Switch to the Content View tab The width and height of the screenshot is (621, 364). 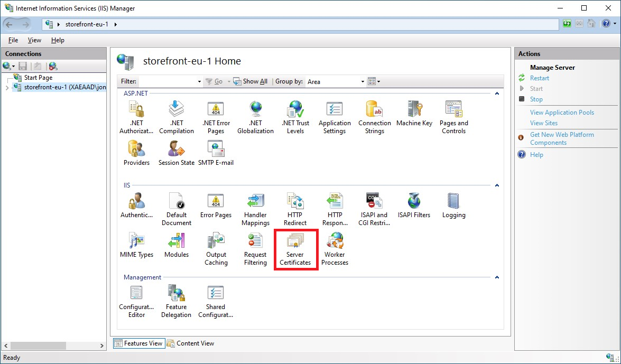coord(190,343)
